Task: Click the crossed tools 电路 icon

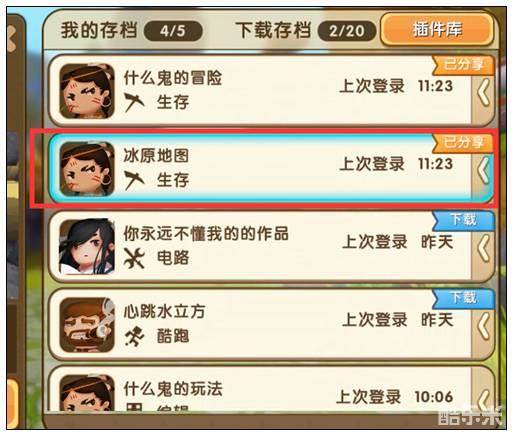Action: 134,258
